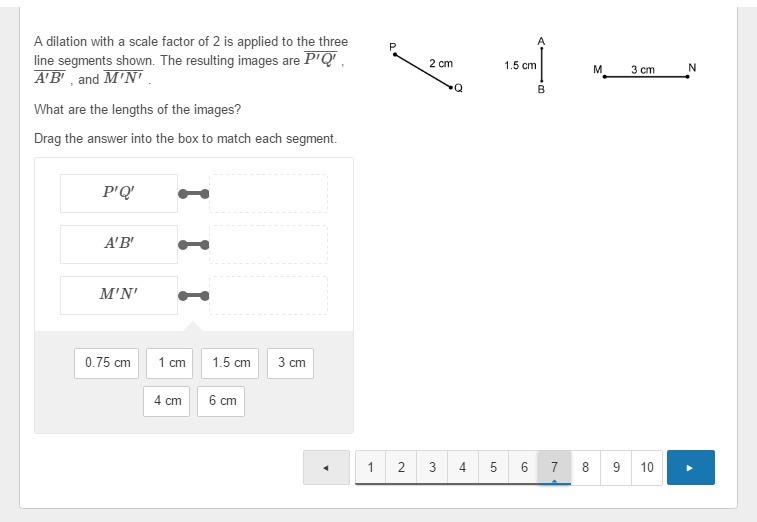The height and width of the screenshot is (522, 757).
Task: Click the empty drop box for A'B'
Action: click(268, 244)
